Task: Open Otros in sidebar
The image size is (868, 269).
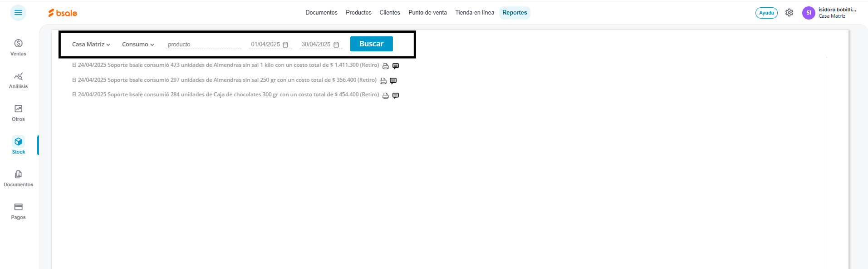Action: coord(18,113)
